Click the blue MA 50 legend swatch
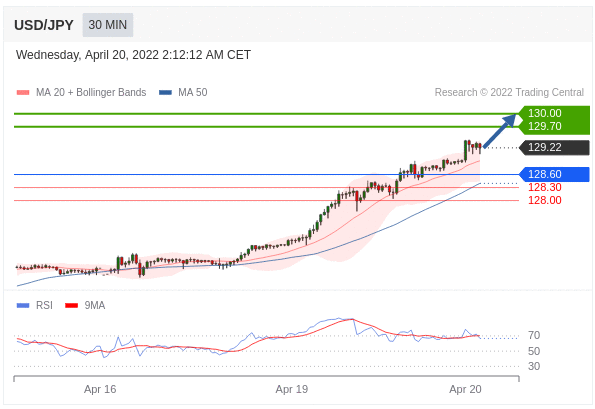 [x=165, y=93]
